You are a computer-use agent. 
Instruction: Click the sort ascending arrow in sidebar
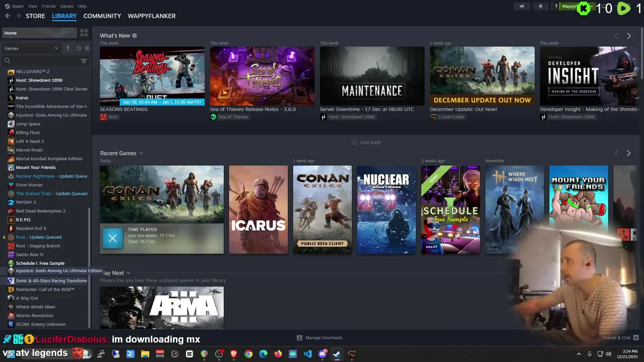67,48
